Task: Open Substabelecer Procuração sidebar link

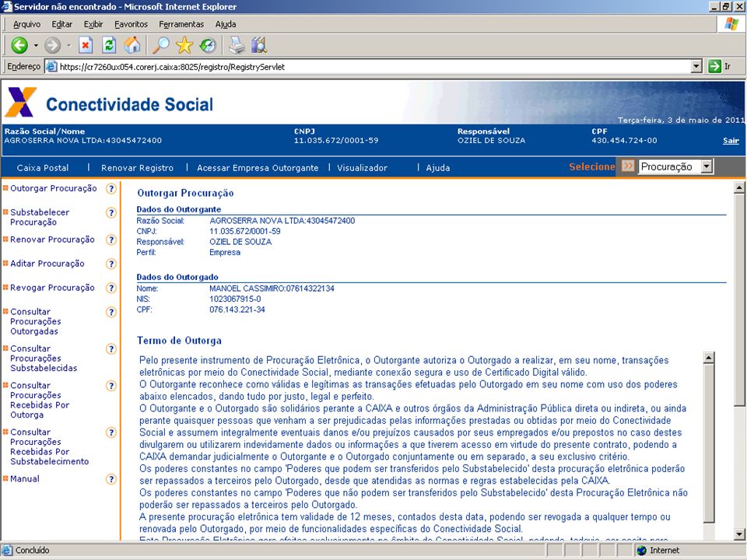Action: tap(40, 217)
